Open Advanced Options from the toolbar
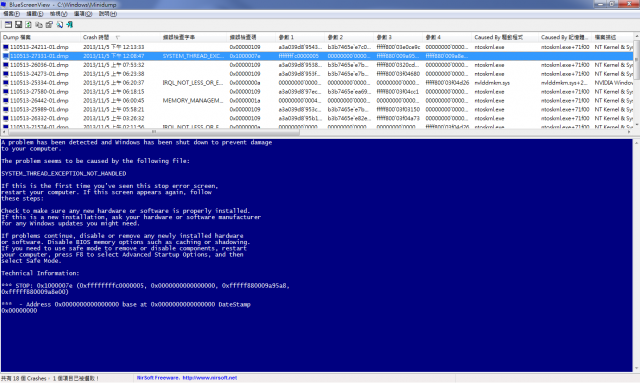 (x=8, y=25)
